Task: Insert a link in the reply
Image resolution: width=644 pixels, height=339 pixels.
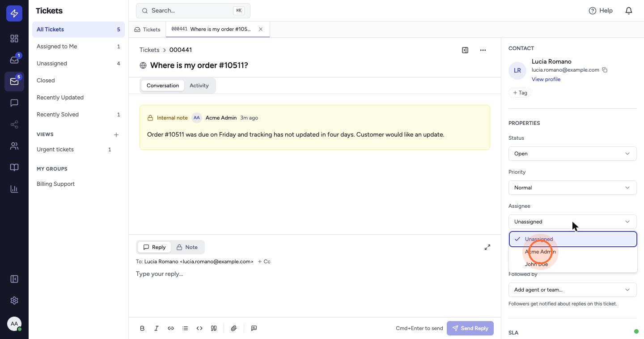Action: click(x=171, y=328)
